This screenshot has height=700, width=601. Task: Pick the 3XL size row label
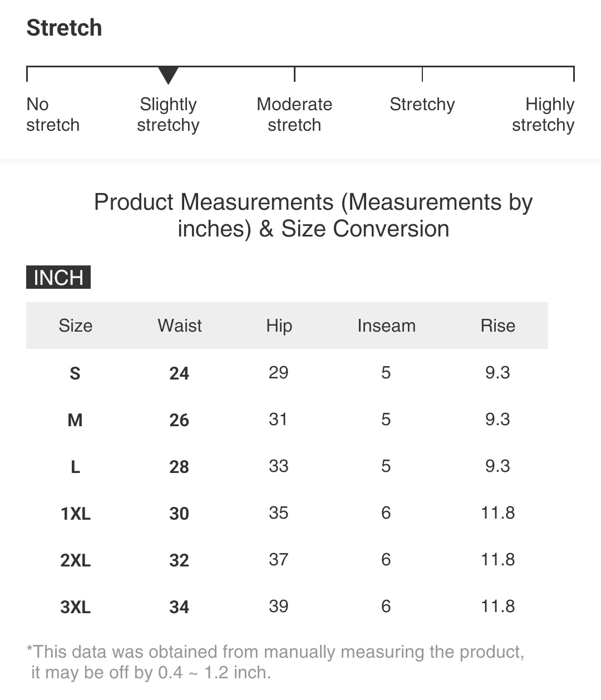coord(75,607)
